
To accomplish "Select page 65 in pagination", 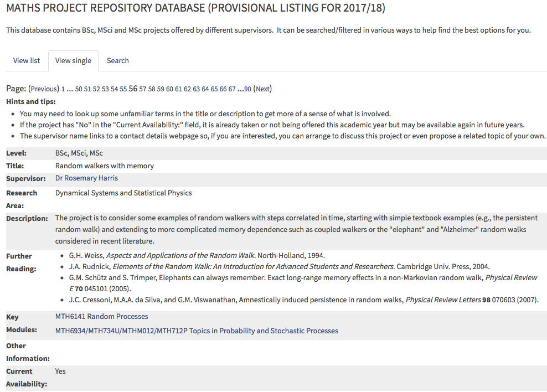I will tap(214, 89).
